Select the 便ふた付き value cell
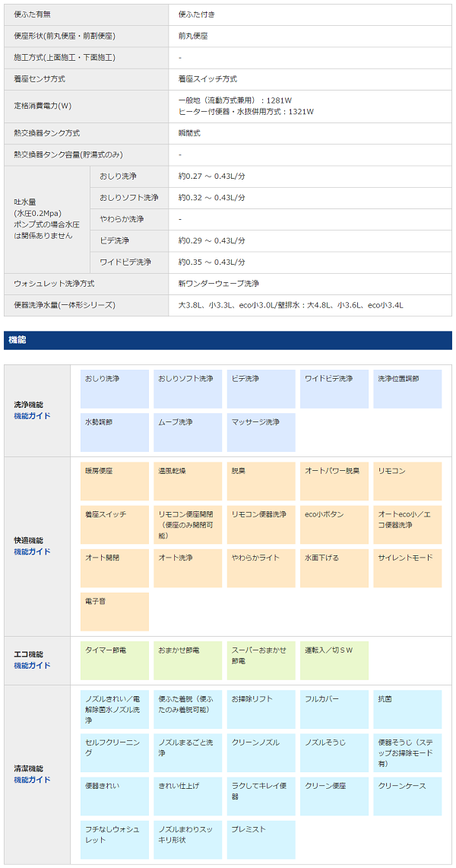 click(x=310, y=14)
